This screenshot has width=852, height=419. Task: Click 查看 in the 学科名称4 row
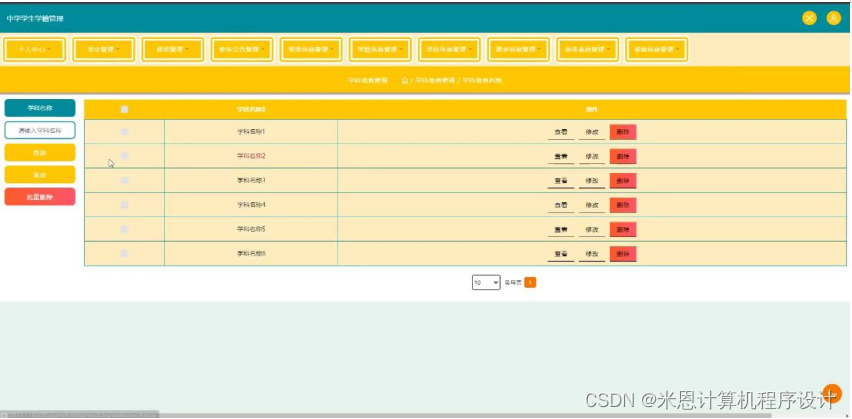(x=561, y=205)
